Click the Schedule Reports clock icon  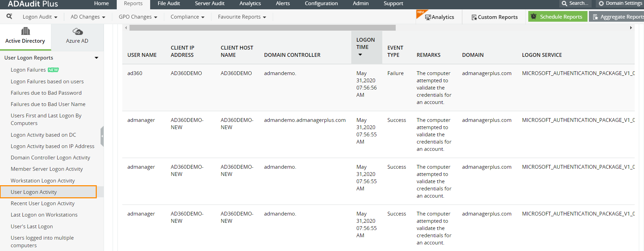click(534, 16)
